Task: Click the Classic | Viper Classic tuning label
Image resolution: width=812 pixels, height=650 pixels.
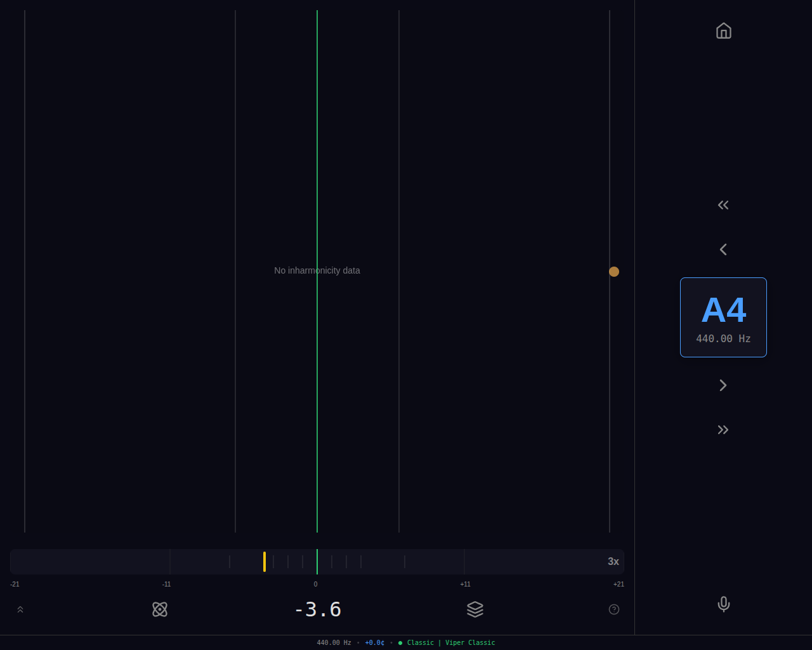Action: (450, 642)
